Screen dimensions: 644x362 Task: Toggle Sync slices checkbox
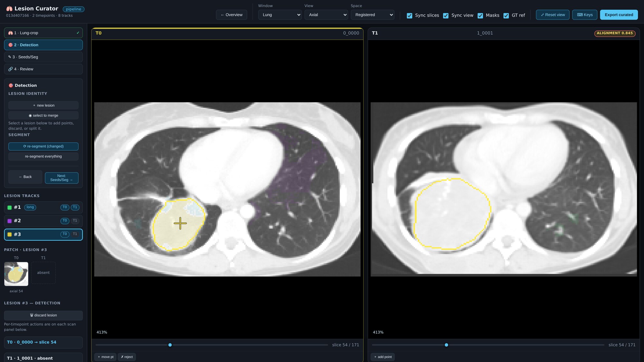[x=410, y=15]
